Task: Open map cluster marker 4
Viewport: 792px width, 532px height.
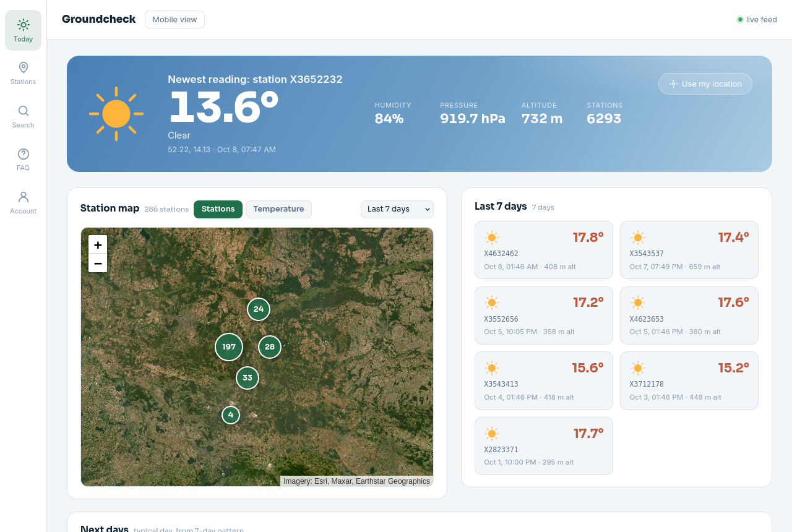Action: 231,415
